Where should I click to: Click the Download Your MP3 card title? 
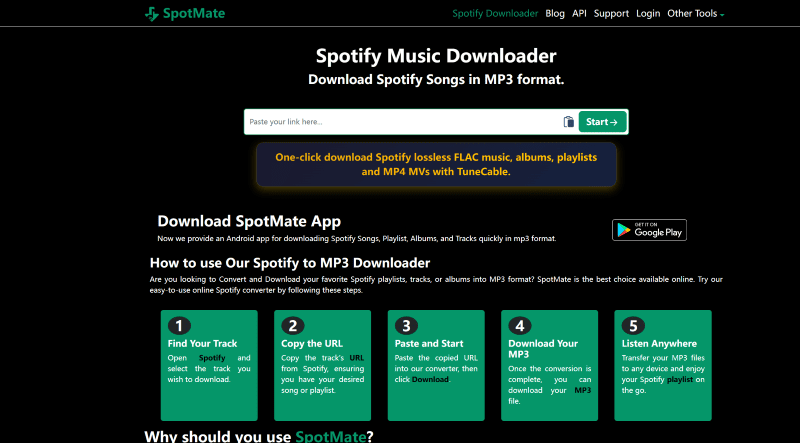(x=543, y=349)
